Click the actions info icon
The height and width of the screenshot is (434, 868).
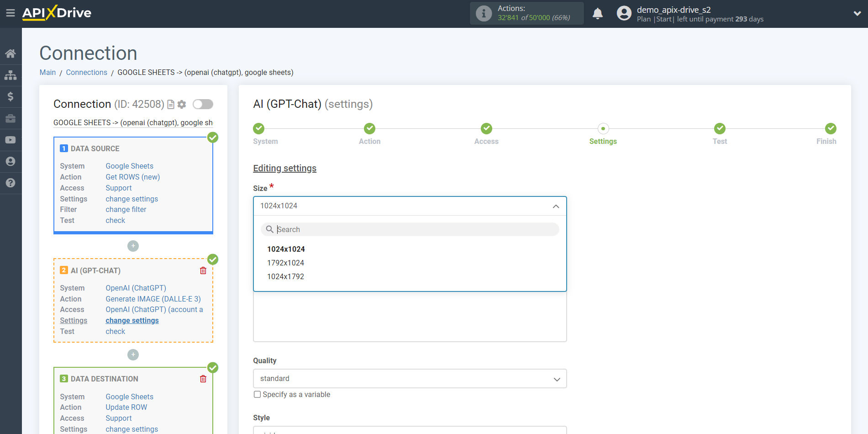(484, 13)
